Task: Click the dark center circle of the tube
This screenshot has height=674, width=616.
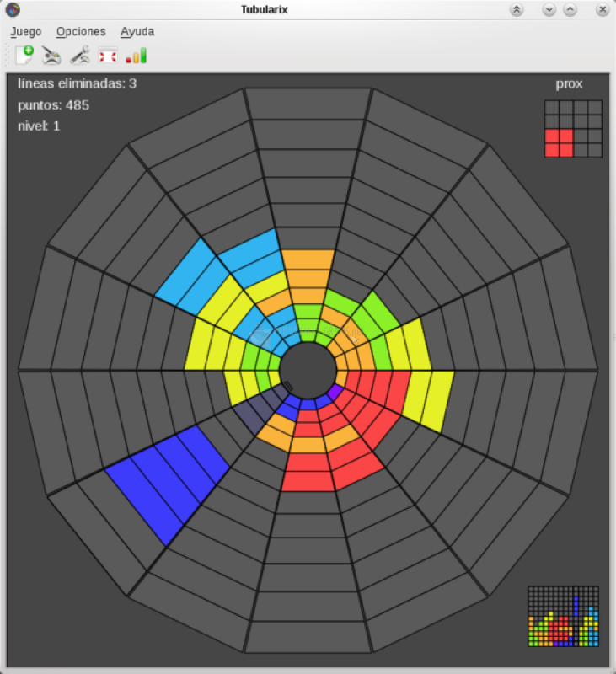Action: 308,371
